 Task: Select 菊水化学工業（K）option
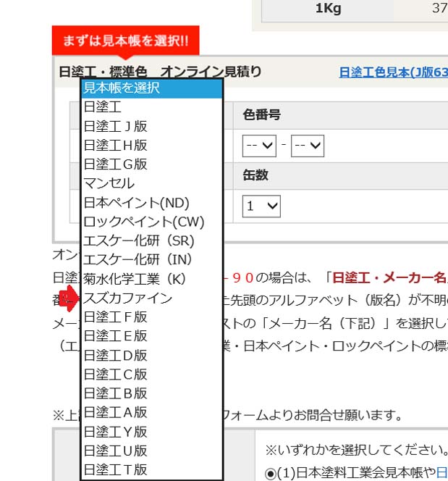tap(152, 279)
